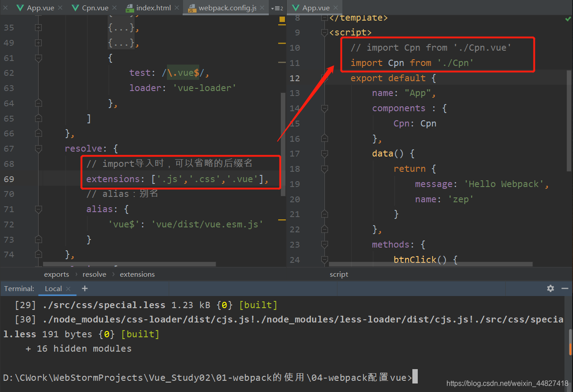The width and height of the screenshot is (573, 392).
Task: Collapse the resolve block at line 67
Action: click(38, 148)
